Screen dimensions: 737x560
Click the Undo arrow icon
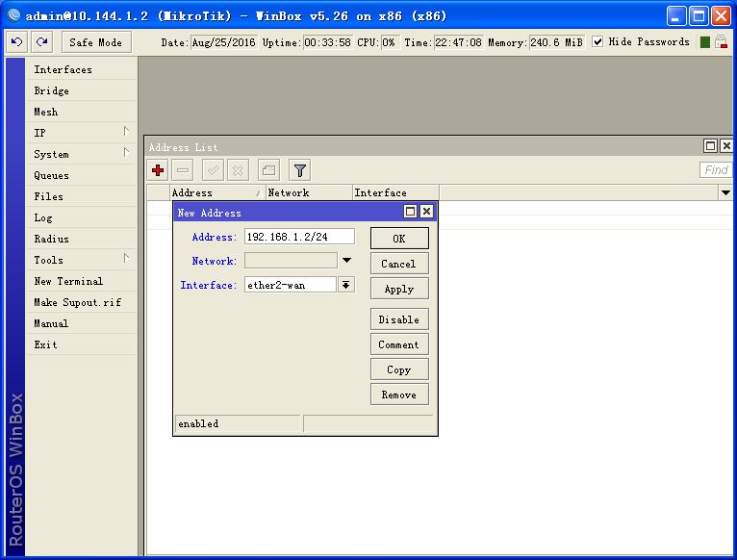click(17, 42)
